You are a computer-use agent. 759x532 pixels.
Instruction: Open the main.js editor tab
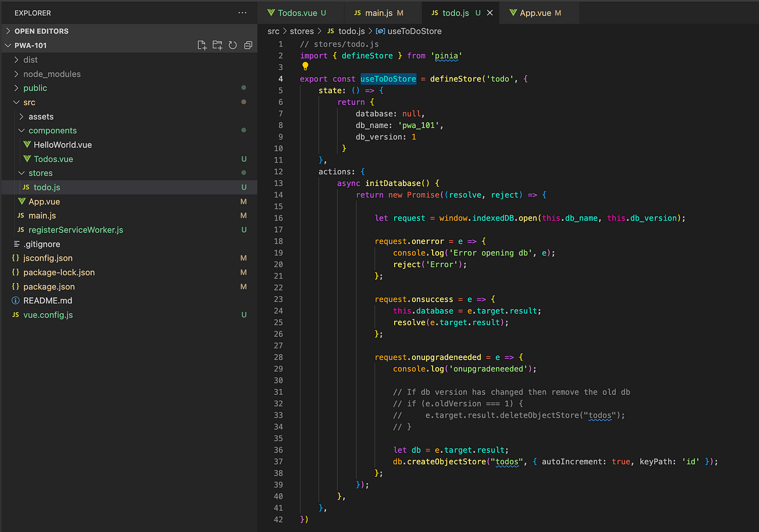point(378,13)
